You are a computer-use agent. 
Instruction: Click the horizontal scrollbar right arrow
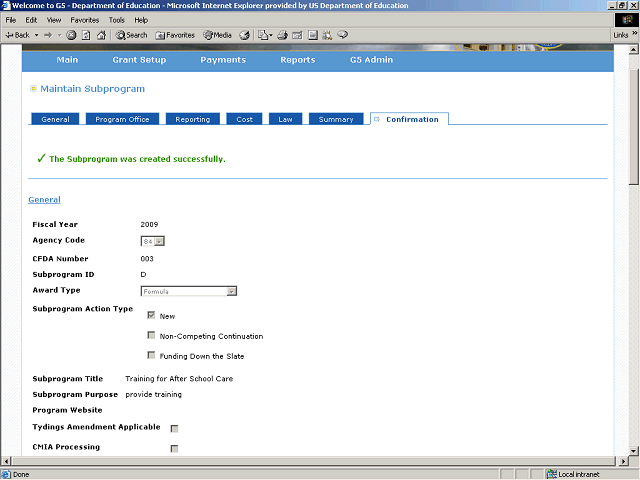pyautogui.click(x=623, y=461)
